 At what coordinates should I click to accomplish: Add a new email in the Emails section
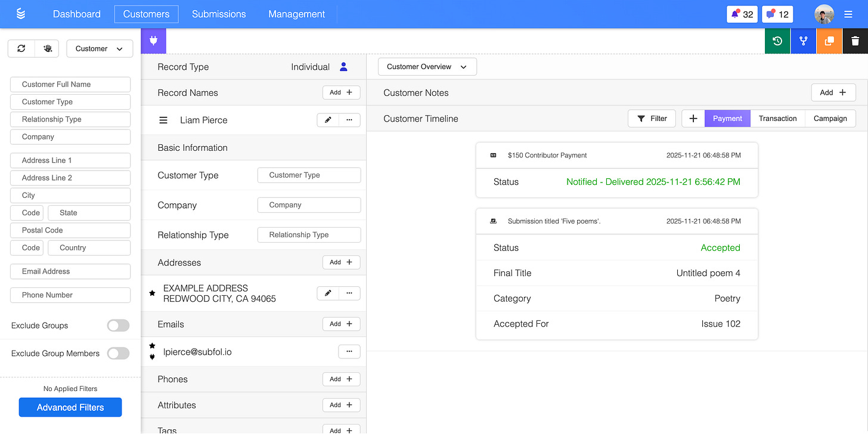coord(342,324)
